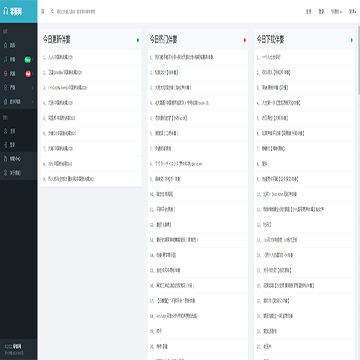Image resolution: width=360 pixels, height=360 pixels.
Task: Open the sidebar item with green music note icon
Action: pyautogui.click(x=19, y=59)
